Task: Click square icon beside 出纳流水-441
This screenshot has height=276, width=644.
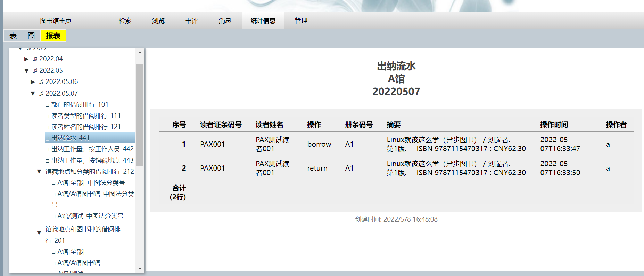Action: pyautogui.click(x=47, y=138)
